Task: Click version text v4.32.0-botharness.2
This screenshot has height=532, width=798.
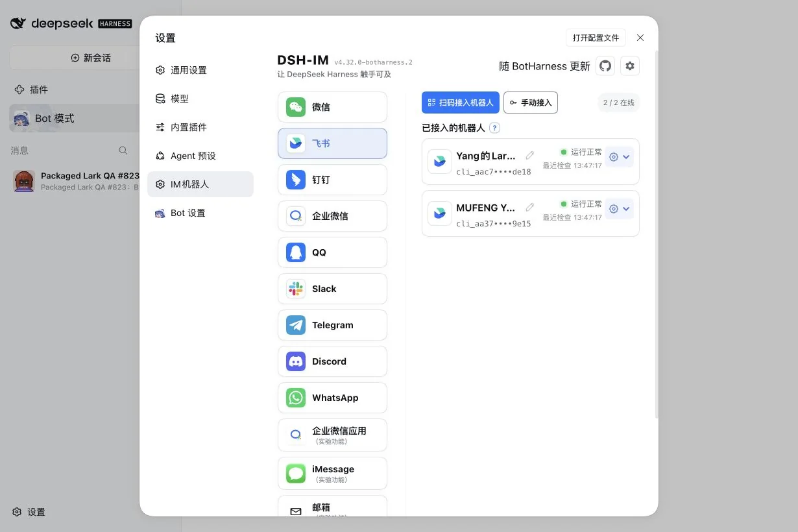Action: click(374, 62)
